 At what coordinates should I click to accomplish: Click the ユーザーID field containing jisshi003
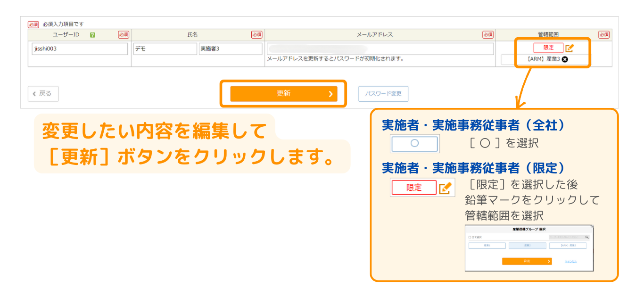tap(80, 49)
